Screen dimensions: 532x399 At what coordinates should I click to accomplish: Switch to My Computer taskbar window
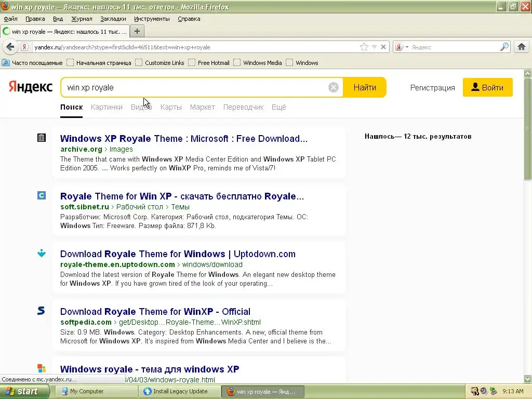(96, 391)
